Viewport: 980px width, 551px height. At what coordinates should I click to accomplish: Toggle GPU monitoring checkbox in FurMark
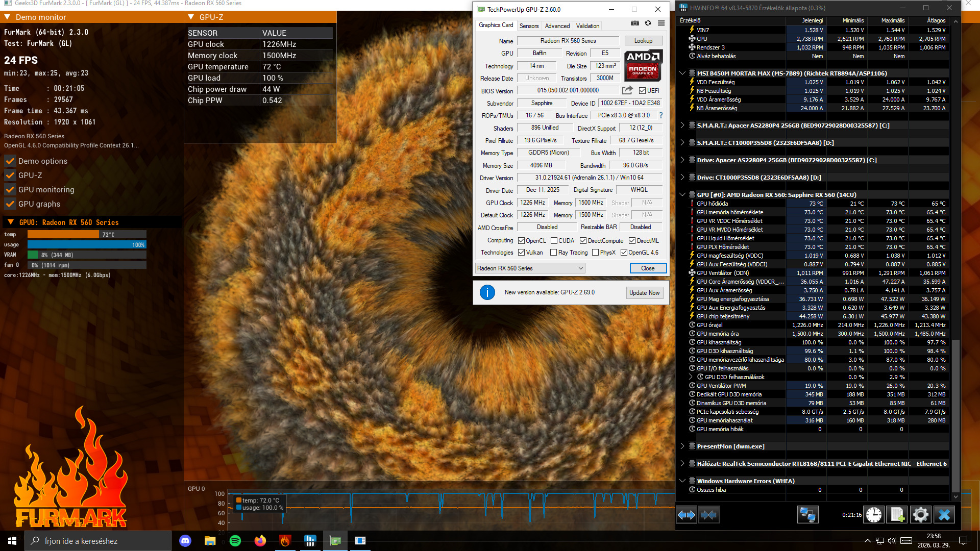pos(10,189)
